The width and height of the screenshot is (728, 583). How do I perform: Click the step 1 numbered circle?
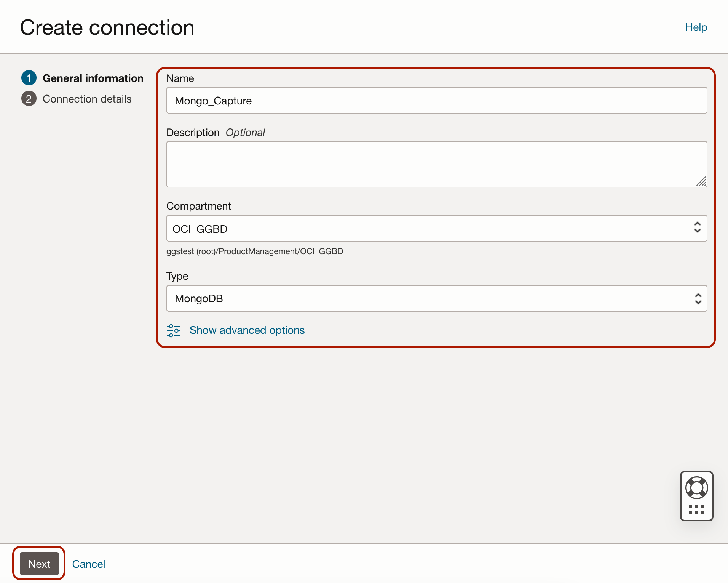point(29,78)
